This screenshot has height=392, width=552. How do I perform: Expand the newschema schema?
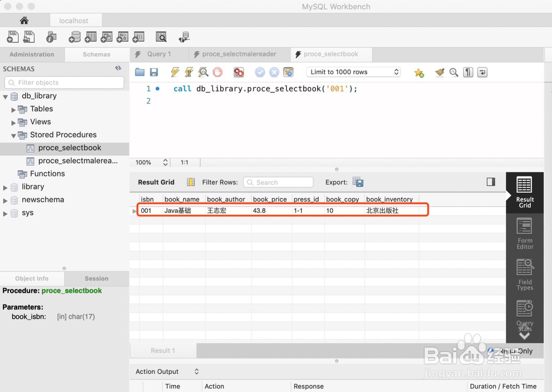click(x=5, y=200)
